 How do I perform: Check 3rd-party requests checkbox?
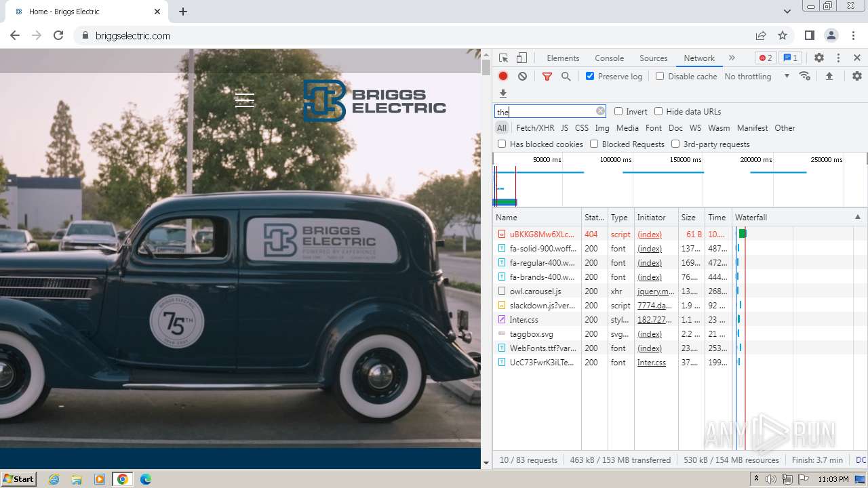(675, 144)
